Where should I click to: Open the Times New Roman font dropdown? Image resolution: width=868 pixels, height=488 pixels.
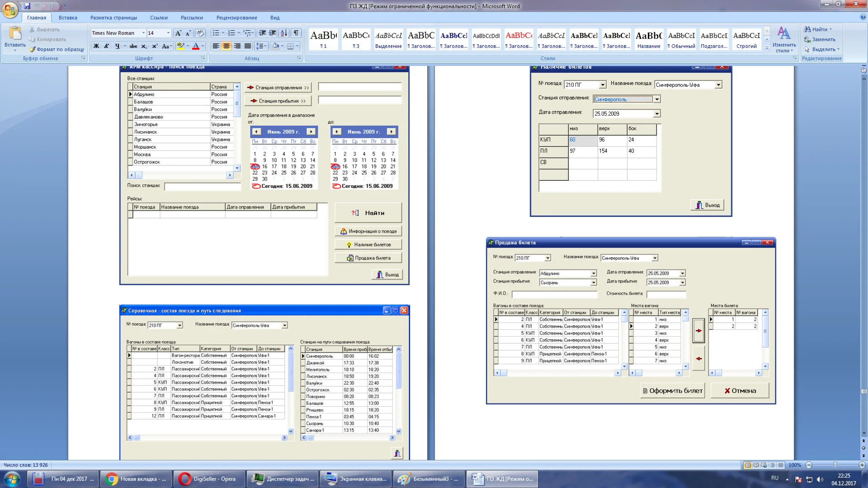143,33
